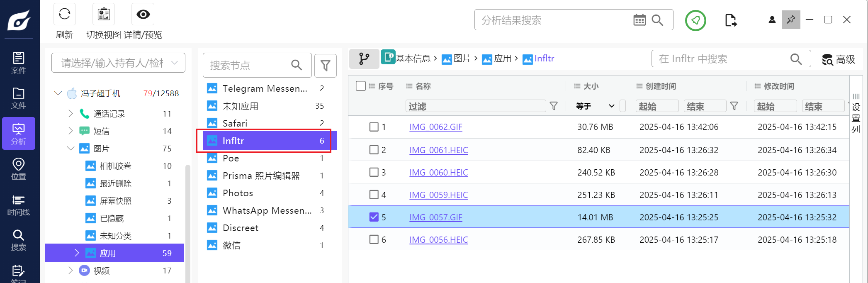Click the search-in-Infltr input field
868x283 pixels.
(x=722, y=59)
